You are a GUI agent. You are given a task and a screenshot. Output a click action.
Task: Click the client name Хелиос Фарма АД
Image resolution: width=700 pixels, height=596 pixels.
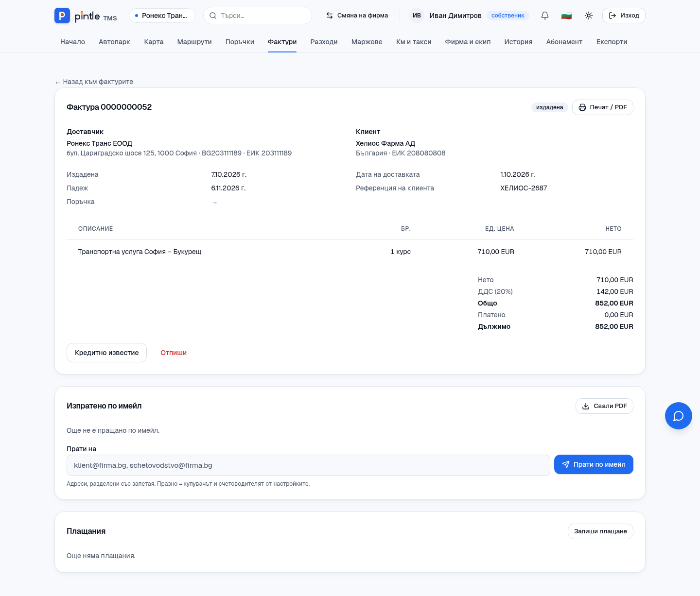(385, 143)
